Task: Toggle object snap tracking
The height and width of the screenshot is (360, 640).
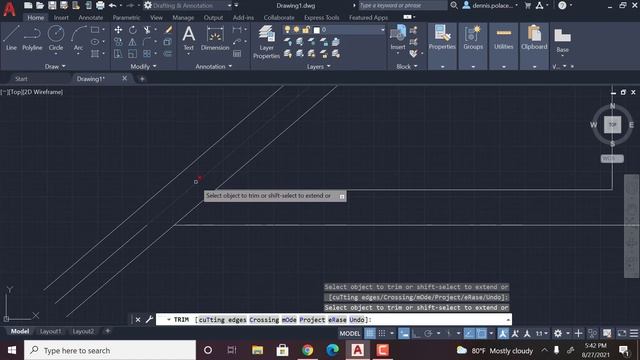Action: 469,333
